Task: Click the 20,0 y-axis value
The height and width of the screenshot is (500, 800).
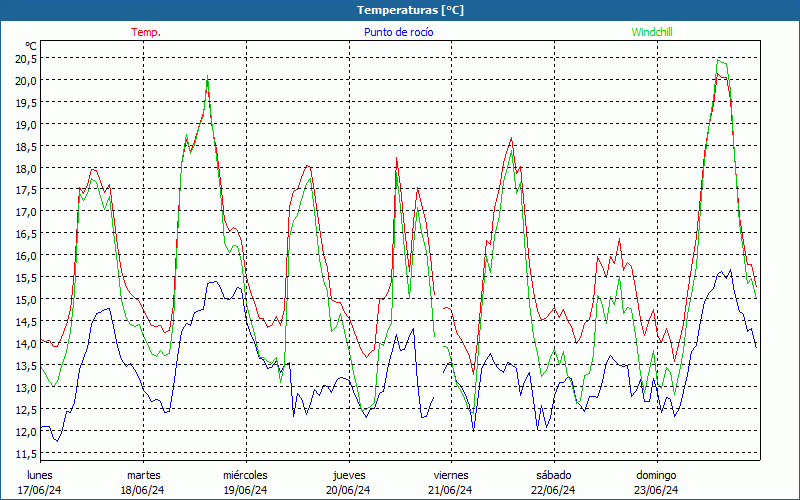Action: tap(26, 81)
